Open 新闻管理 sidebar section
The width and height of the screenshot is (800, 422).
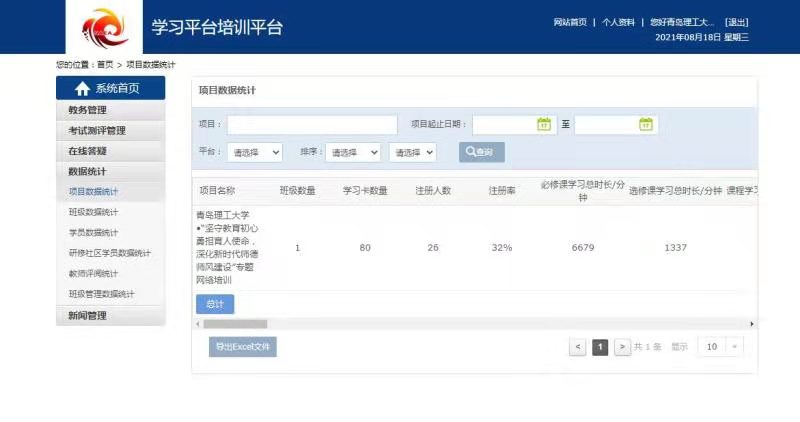pos(110,316)
